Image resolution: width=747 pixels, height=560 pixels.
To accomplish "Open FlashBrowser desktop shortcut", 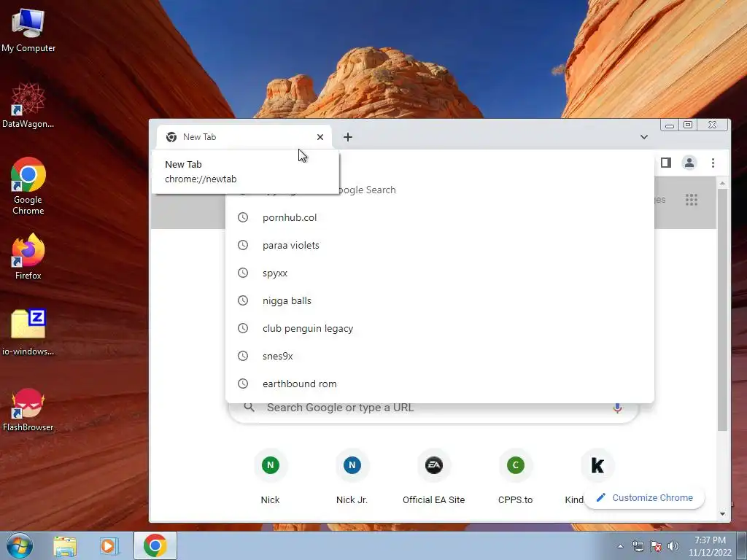I will tap(28, 410).
